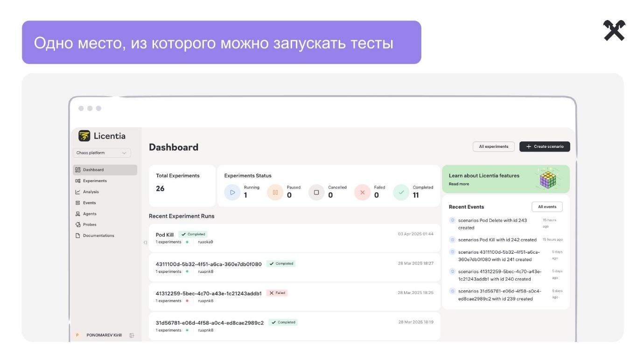
Task: Click the PONOMAREV Kirill profile entry
Action: coord(104,335)
